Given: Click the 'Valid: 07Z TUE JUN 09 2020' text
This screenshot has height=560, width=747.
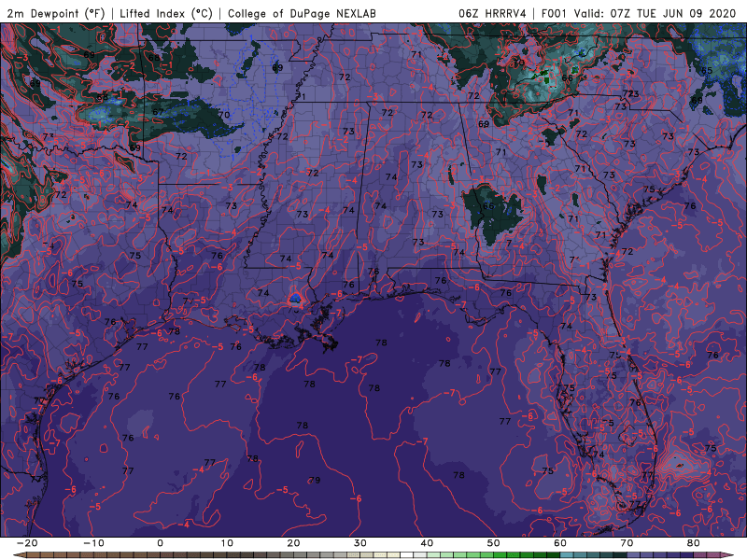Looking at the screenshot, I should [x=655, y=13].
